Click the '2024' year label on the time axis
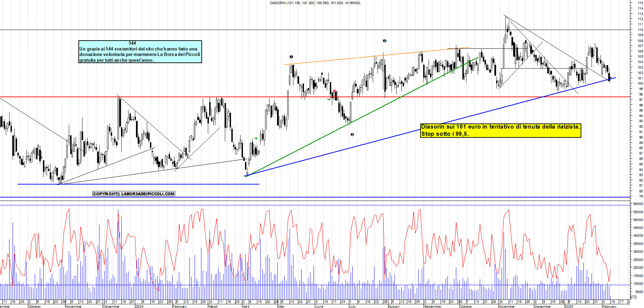The height and width of the screenshot is (308, 644). (139, 306)
